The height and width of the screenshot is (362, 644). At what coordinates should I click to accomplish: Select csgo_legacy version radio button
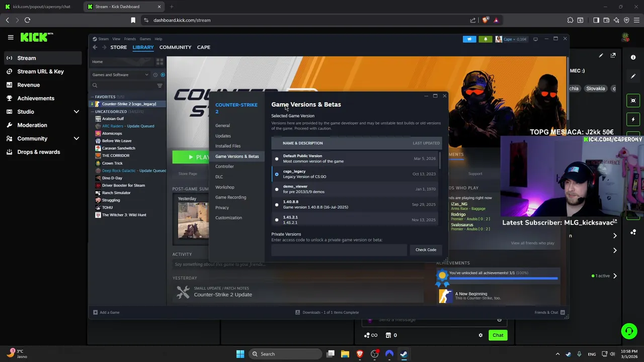276,174
